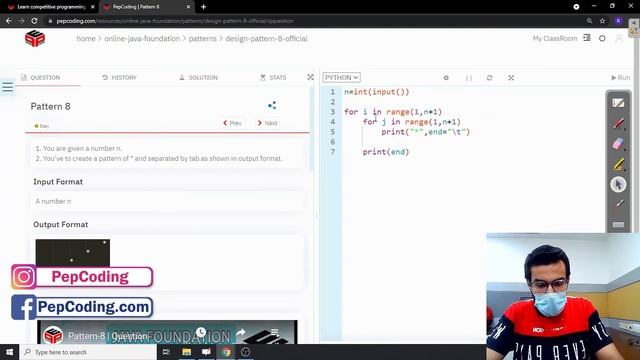Viewport: 640px width, 360px height.
Task: Switch to the QUESTION tab
Action: [x=40, y=78]
